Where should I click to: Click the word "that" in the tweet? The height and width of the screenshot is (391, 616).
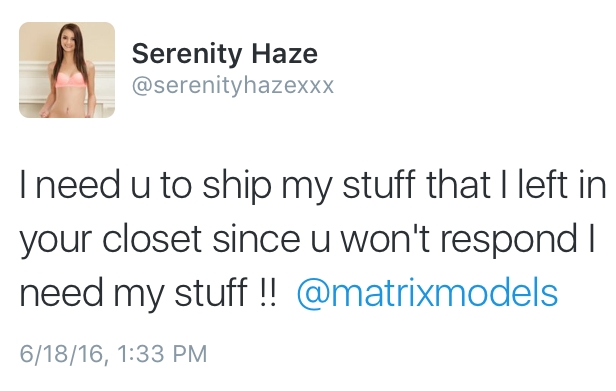[458, 184]
